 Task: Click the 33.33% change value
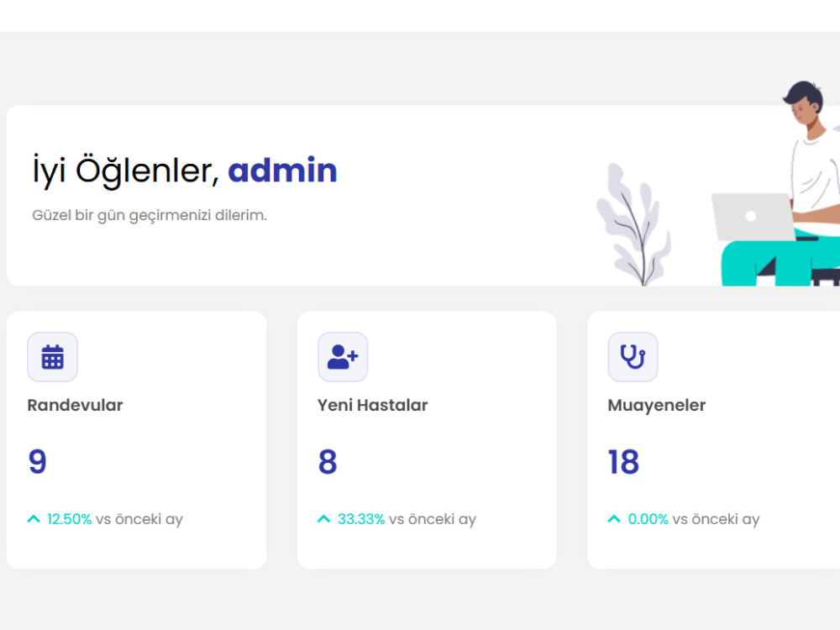pyautogui.click(x=361, y=519)
